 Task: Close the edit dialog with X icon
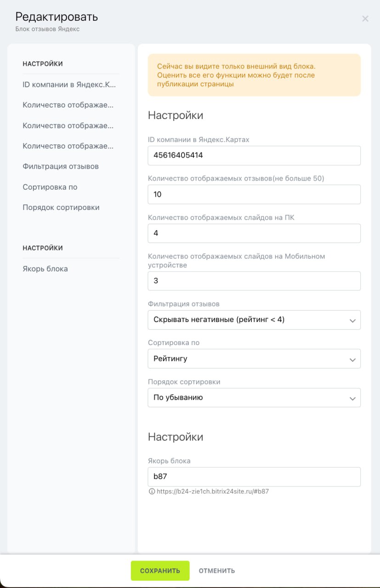pos(365,19)
